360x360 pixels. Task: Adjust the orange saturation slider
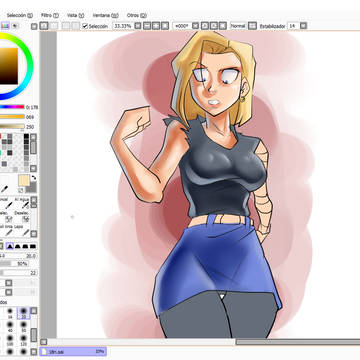(x=12, y=117)
